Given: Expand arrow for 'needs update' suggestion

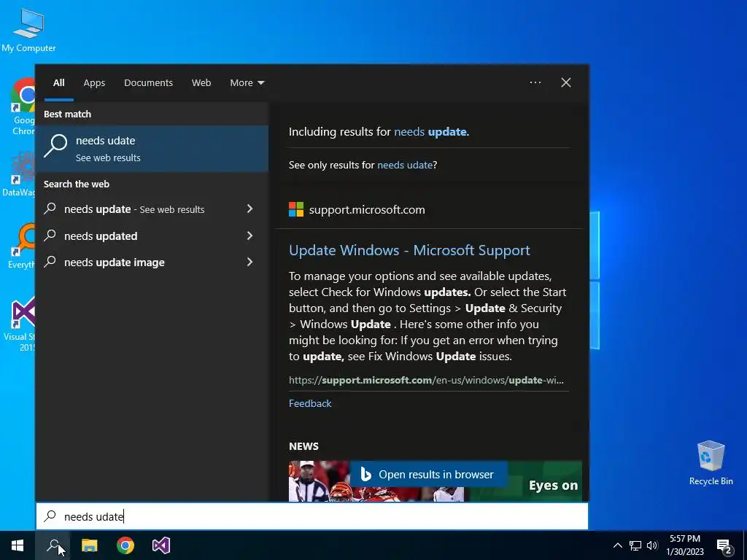Looking at the screenshot, I should (x=249, y=209).
